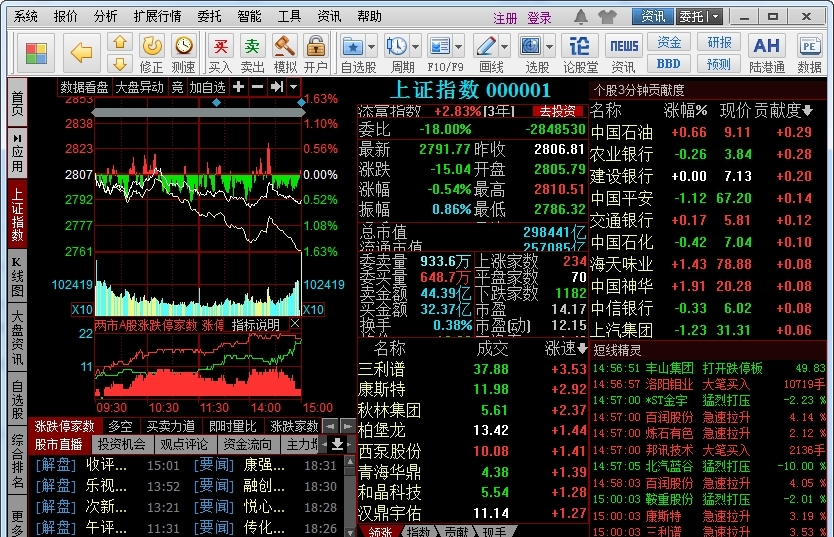Open the 报价 menu
Screen dimensions: 834x537
pyautogui.click(x=65, y=16)
